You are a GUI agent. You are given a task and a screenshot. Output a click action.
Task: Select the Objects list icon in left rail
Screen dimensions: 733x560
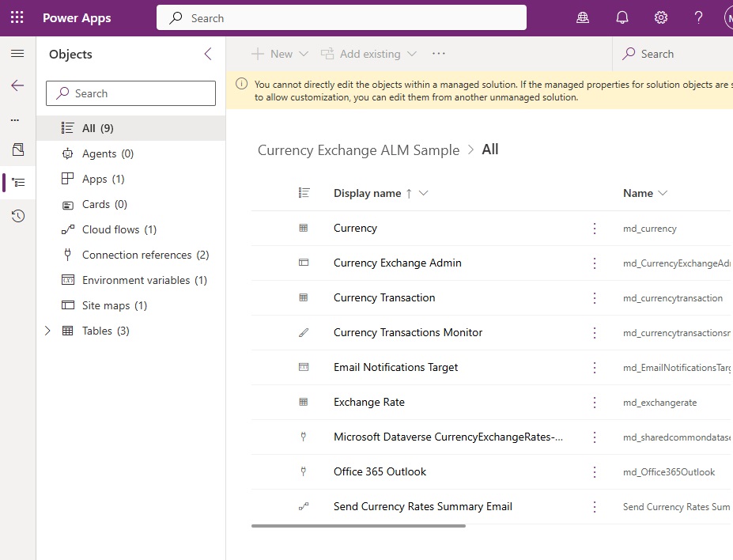click(x=18, y=182)
